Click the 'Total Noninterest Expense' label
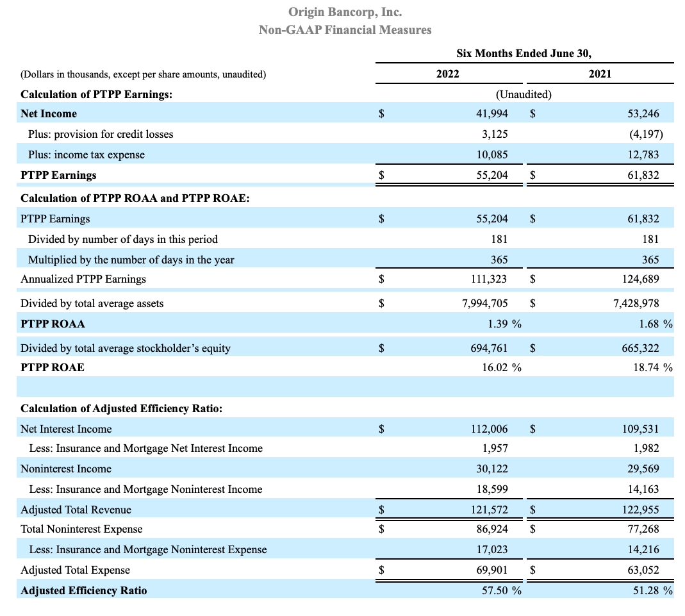Image resolution: width=685 pixels, height=616 pixels. click(81, 529)
